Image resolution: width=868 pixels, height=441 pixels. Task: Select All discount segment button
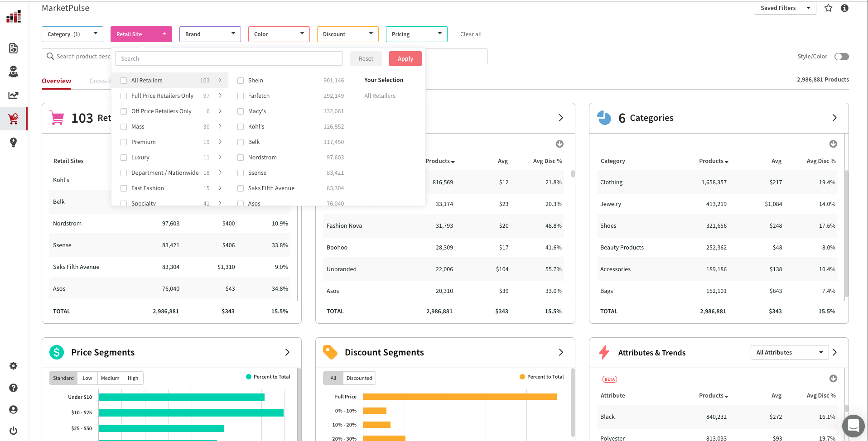coord(333,378)
